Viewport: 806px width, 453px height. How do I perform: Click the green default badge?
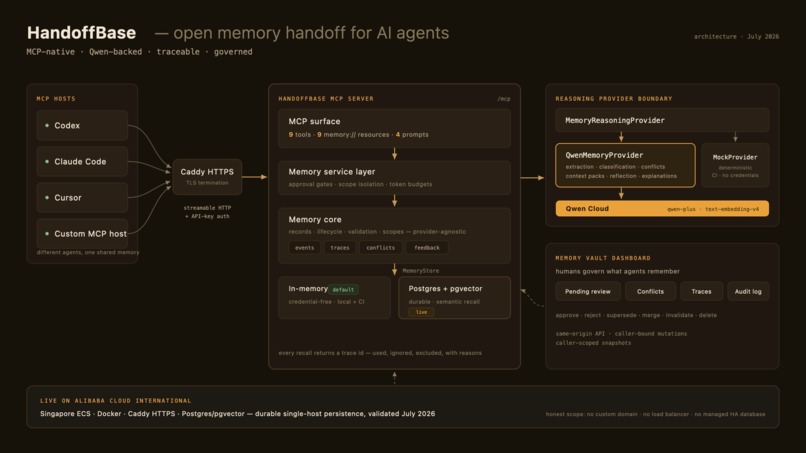click(343, 289)
